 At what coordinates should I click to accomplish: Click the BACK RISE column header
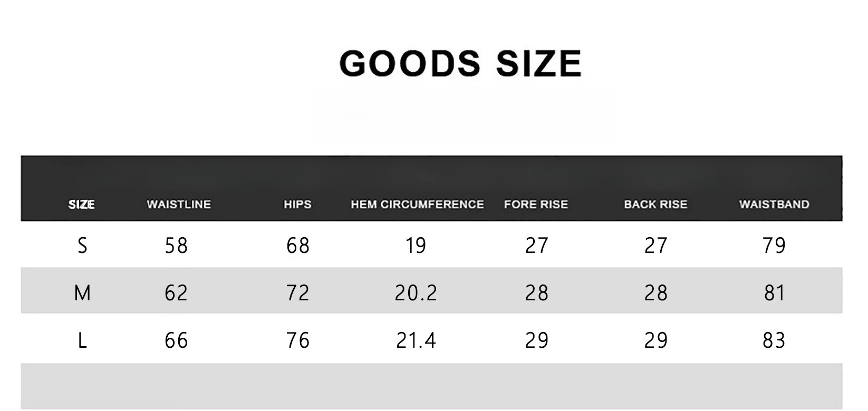click(655, 204)
